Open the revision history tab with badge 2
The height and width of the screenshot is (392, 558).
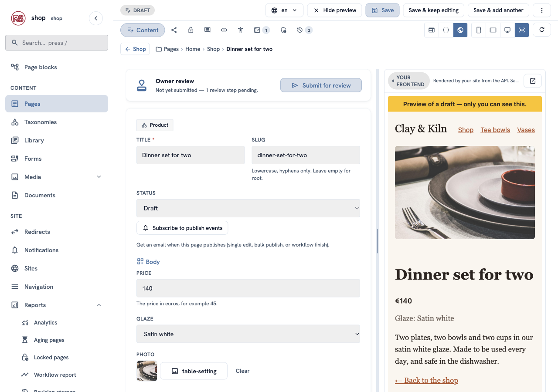pos(304,30)
